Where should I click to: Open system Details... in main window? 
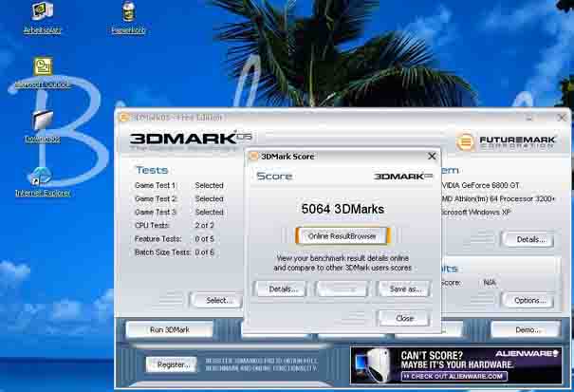click(x=528, y=239)
